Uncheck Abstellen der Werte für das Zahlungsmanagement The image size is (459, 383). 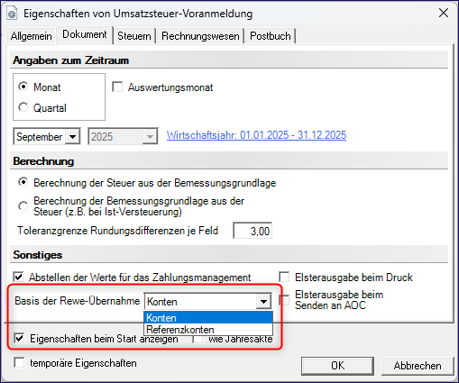coord(18,277)
